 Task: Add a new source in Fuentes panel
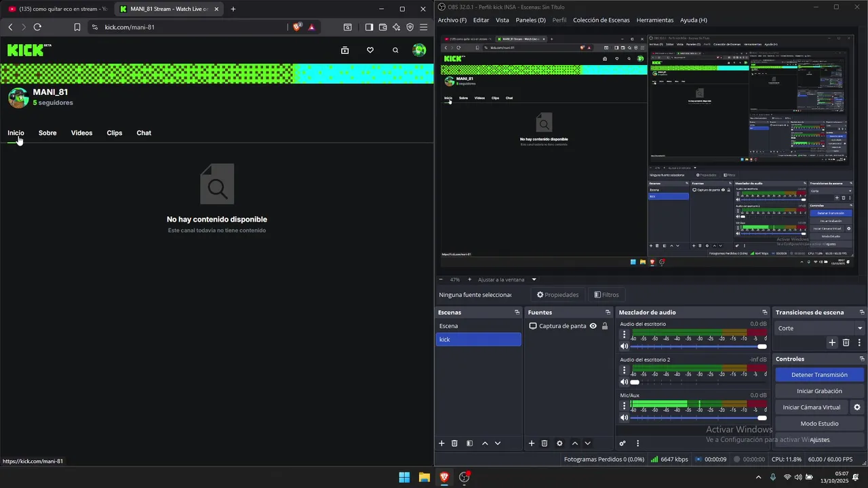pyautogui.click(x=532, y=443)
